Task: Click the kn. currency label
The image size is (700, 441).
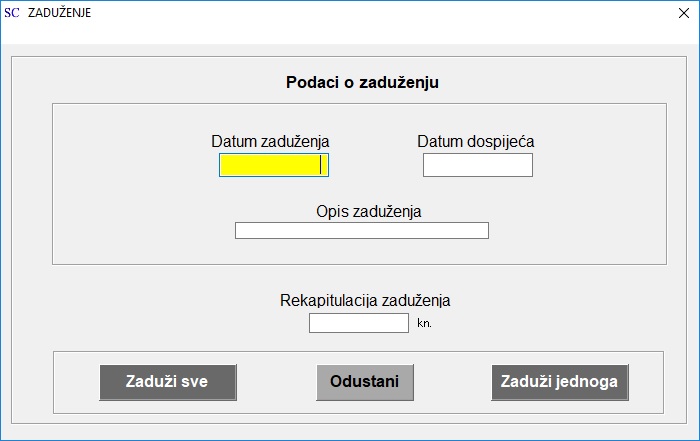Action: point(424,323)
